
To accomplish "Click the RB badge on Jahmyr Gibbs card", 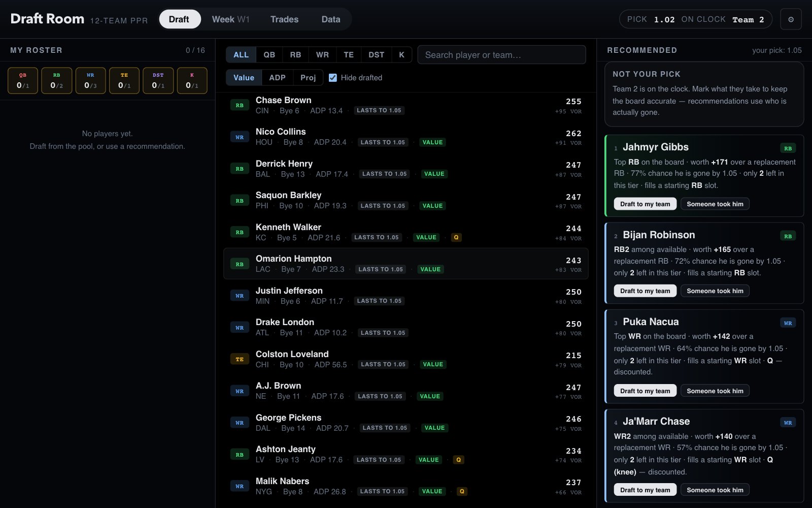I will pos(788,148).
